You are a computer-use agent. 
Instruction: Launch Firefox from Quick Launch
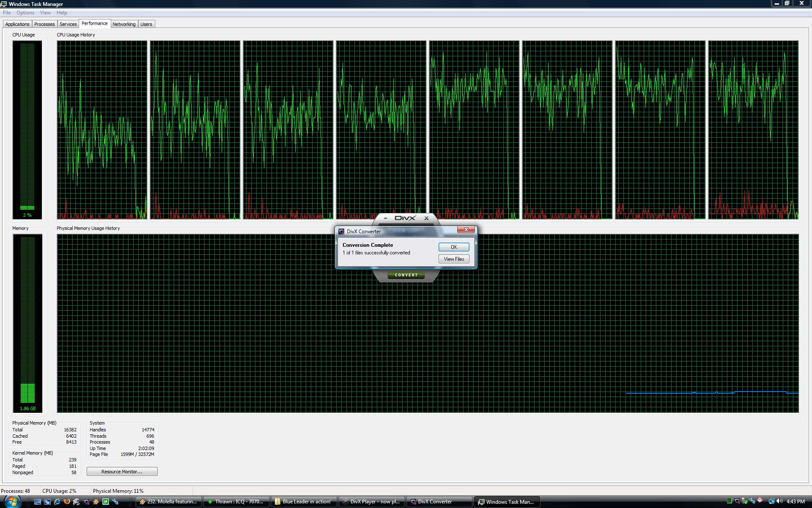[x=67, y=502]
